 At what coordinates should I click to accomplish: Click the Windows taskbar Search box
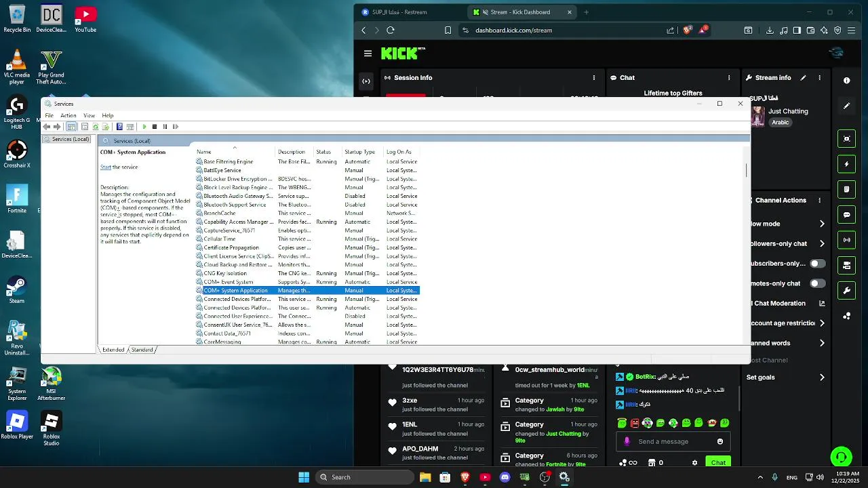[x=365, y=477]
